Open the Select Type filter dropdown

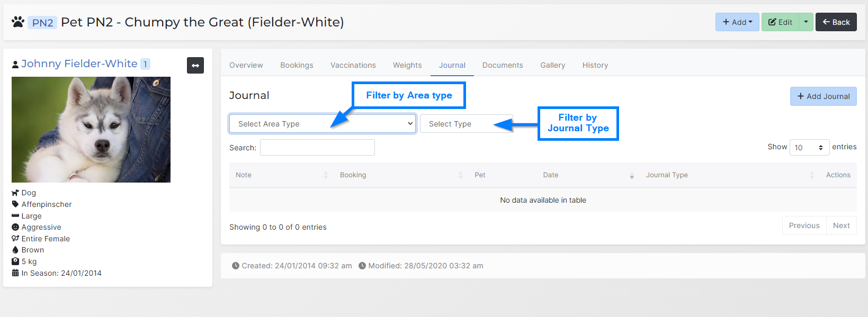[466, 124]
